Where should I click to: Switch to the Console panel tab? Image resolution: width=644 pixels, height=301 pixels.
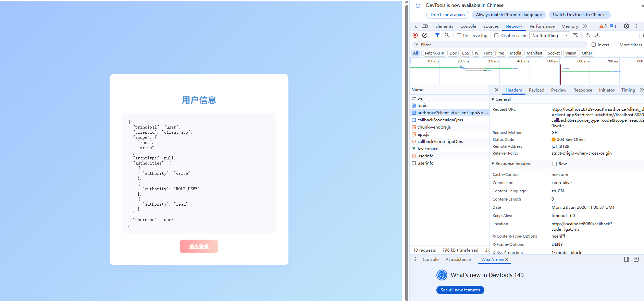coord(468,26)
